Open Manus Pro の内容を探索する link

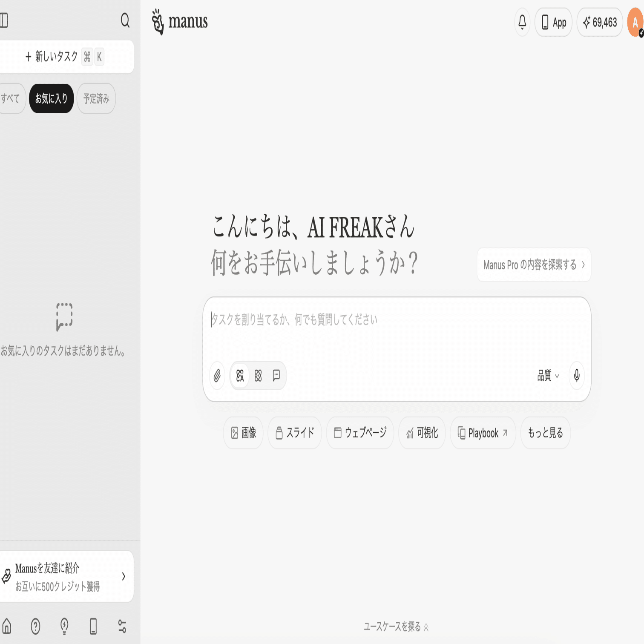(534, 264)
